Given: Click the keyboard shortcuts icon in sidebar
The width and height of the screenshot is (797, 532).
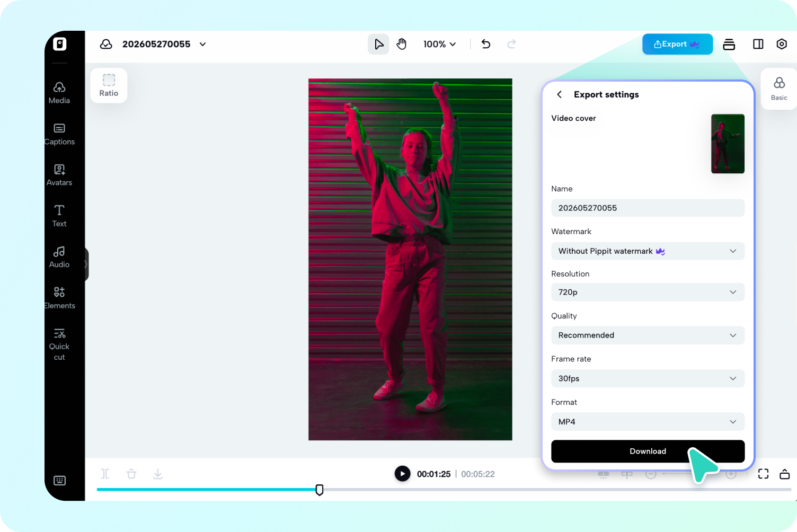Looking at the screenshot, I should 59,481.
